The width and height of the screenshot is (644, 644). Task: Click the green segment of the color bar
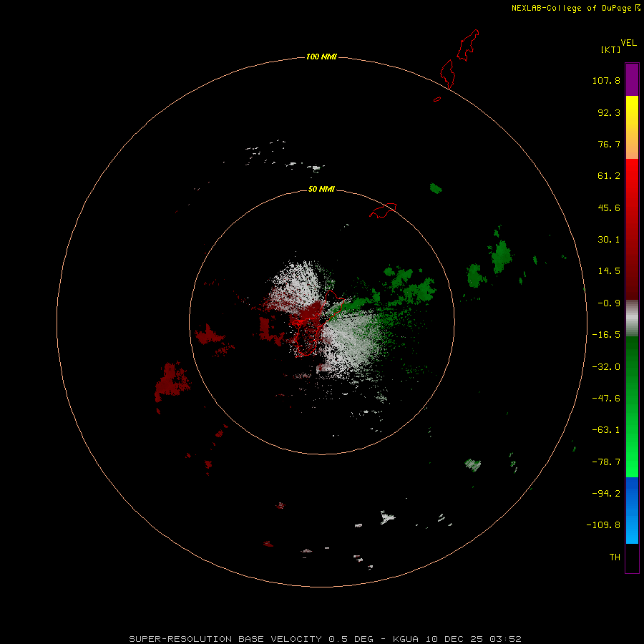[632, 406]
